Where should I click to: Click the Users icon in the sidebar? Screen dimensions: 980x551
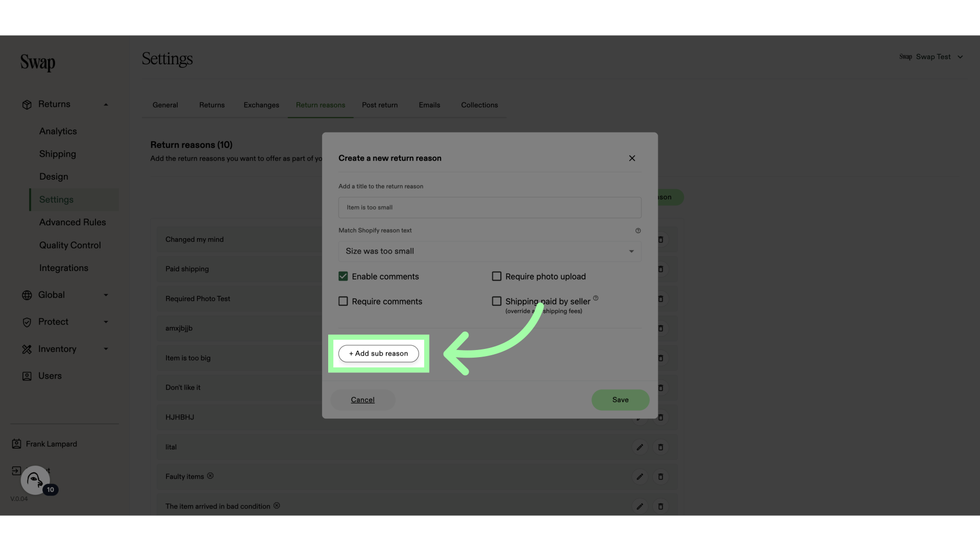point(27,376)
